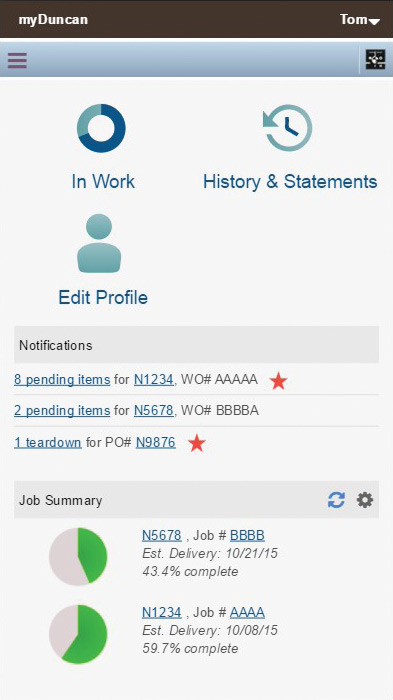Open Job Summary settings gear
The height and width of the screenshot is (700, 393).
point(365,500)
